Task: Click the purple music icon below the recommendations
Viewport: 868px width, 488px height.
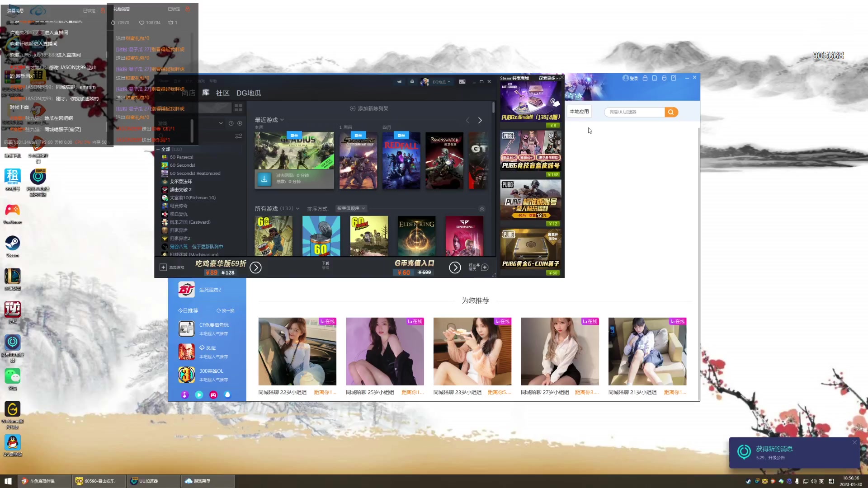Action: point(184,395)
